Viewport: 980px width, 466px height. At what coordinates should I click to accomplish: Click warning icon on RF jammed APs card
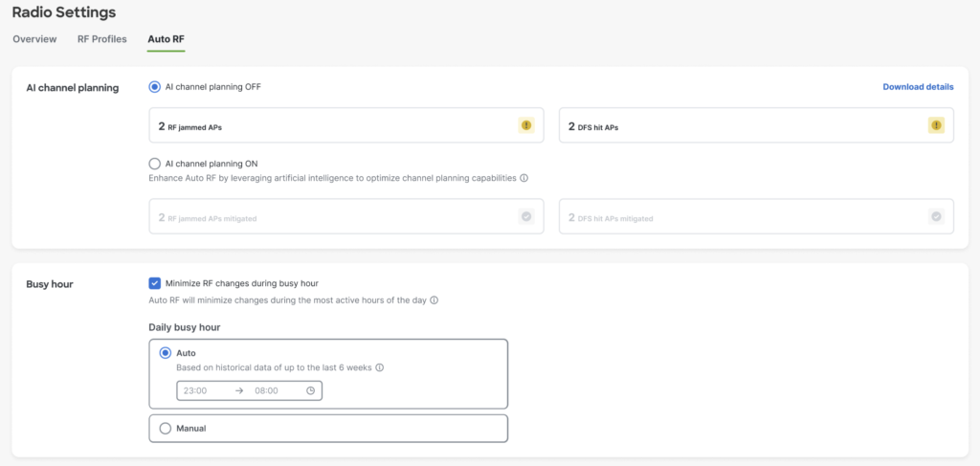525,125
